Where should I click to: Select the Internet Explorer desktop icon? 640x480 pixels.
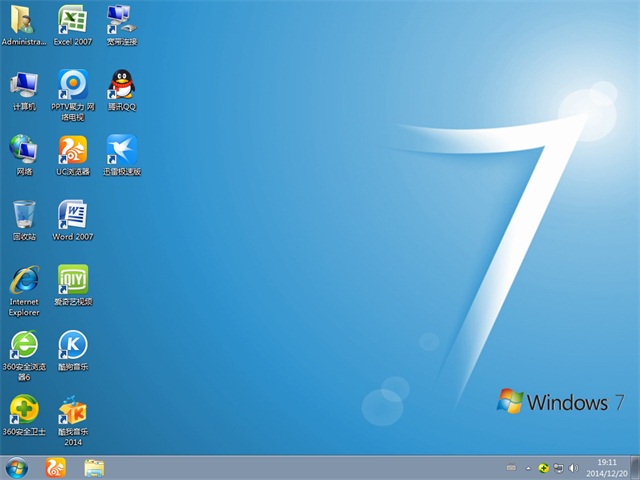pyautogui.click(x=24, y=291)
